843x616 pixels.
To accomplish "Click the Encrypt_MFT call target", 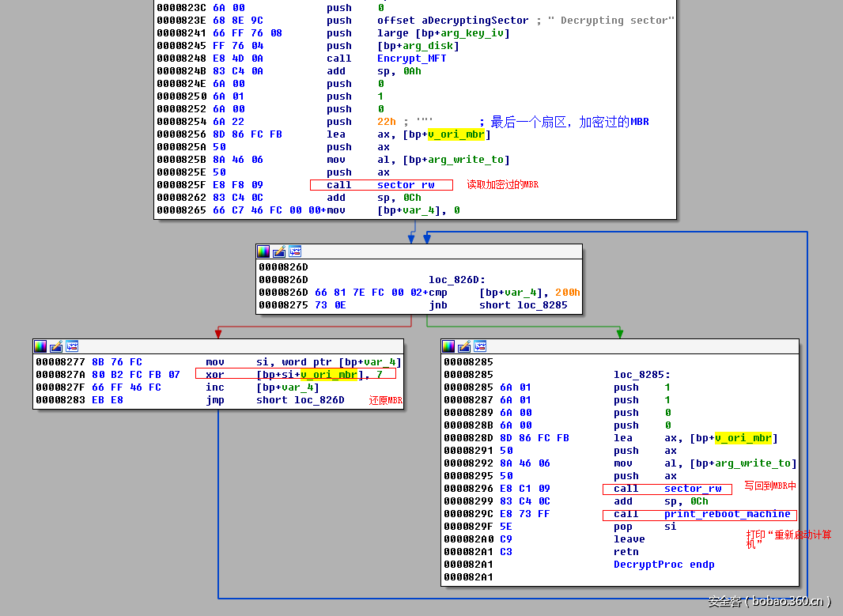I will (x=411, y=59).
